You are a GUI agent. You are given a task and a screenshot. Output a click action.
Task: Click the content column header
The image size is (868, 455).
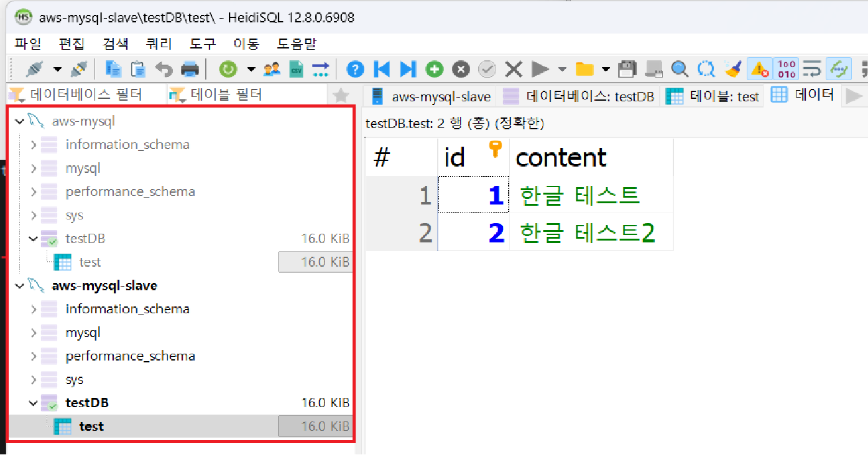coord(591,157)
